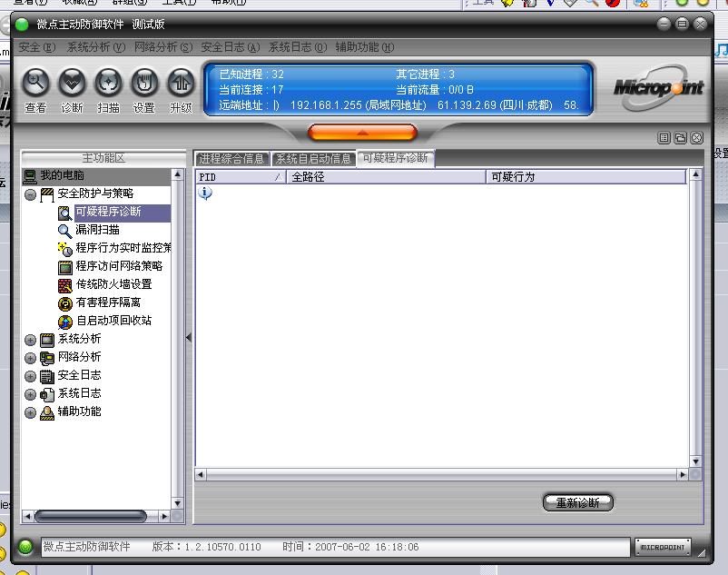
Task: Click the second small panel window icon
Action: (x=681, y=137)
